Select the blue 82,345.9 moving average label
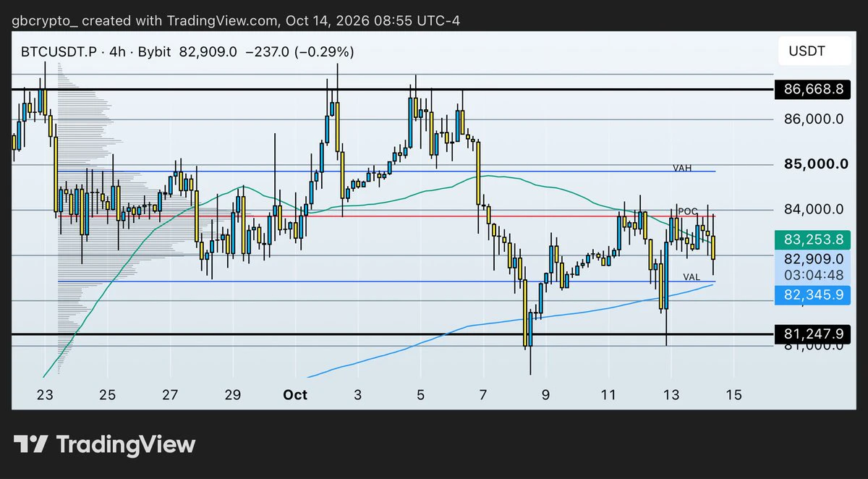868x479 pixels. [x=813, y=294]
